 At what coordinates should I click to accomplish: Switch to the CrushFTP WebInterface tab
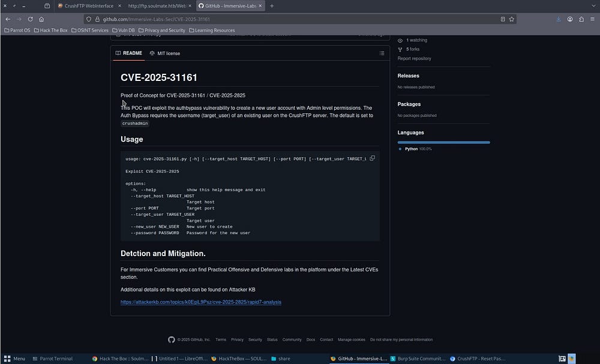[x=89, y=6]
